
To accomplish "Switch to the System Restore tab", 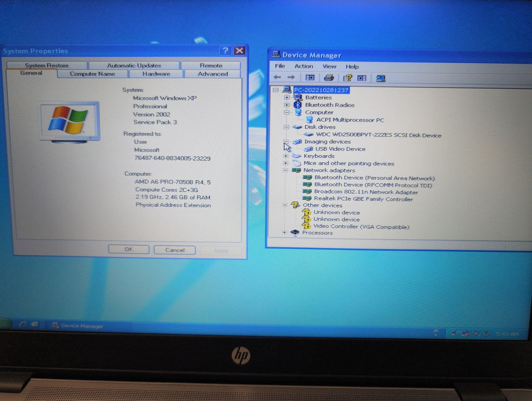I will coord(47,65).
